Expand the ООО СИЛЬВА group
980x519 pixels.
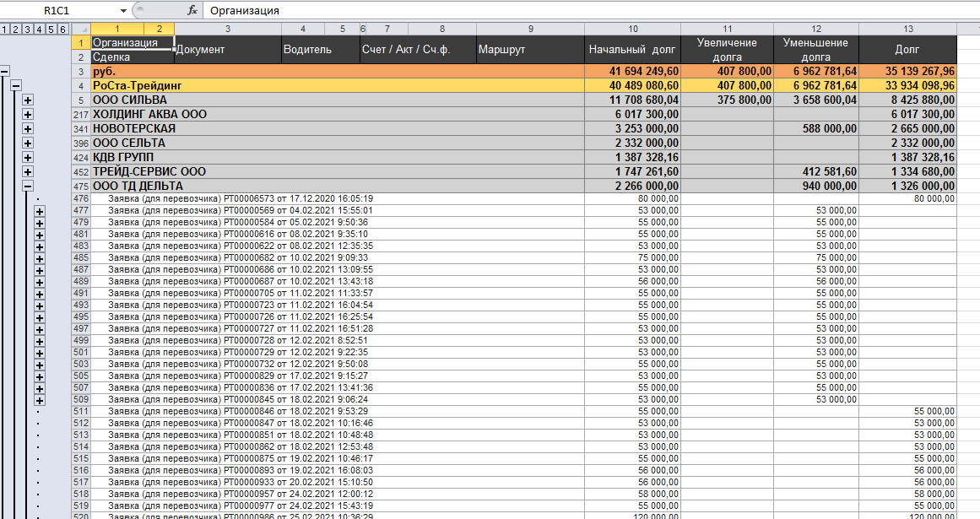point(28,100)
